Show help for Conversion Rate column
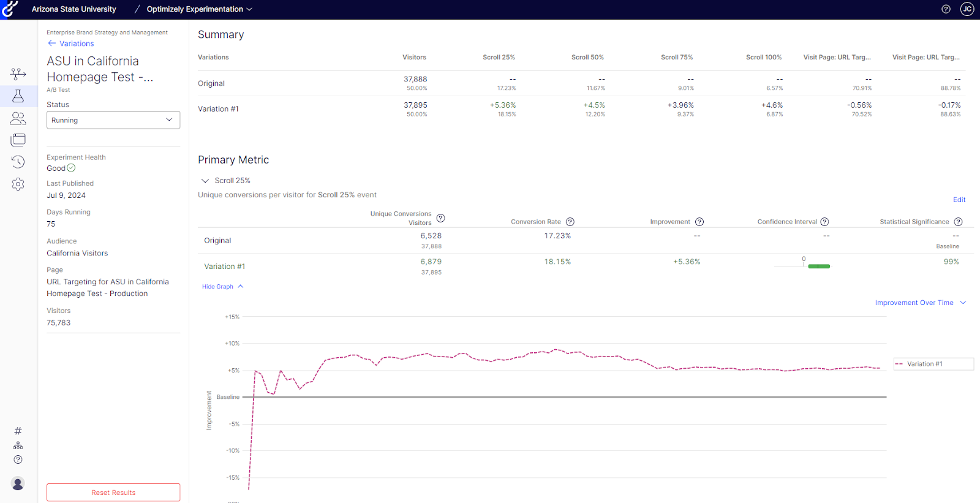980x503 pixels. [x=570, y=222]
